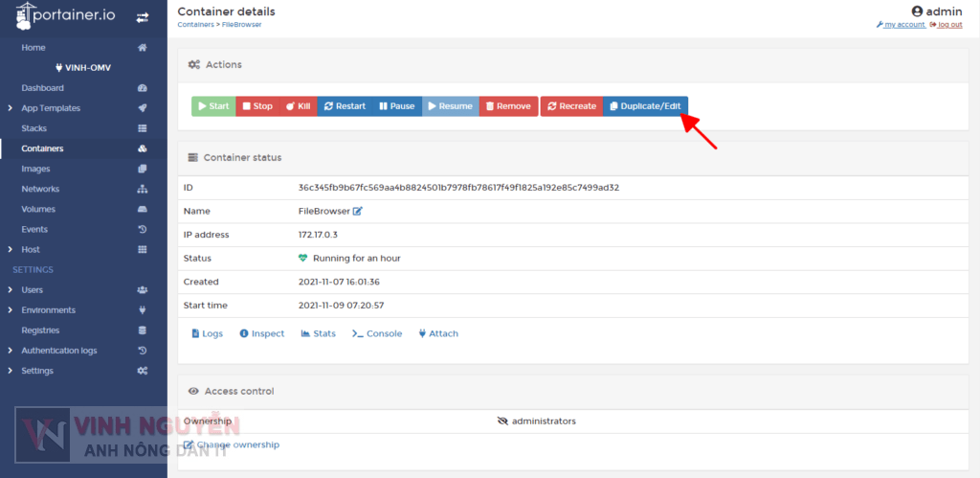Viewport: 980px width, 478px height.
Task: Open Networks in the sidebar
Action: coord(40,189)
